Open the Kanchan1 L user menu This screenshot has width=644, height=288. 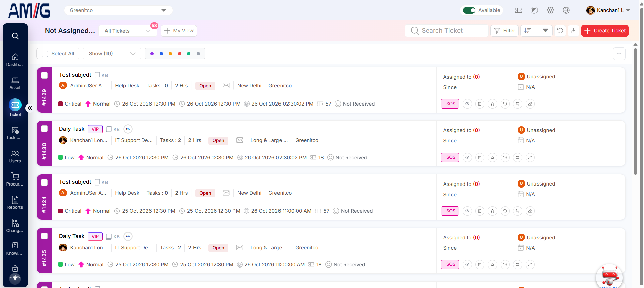[x=608, y=10]
